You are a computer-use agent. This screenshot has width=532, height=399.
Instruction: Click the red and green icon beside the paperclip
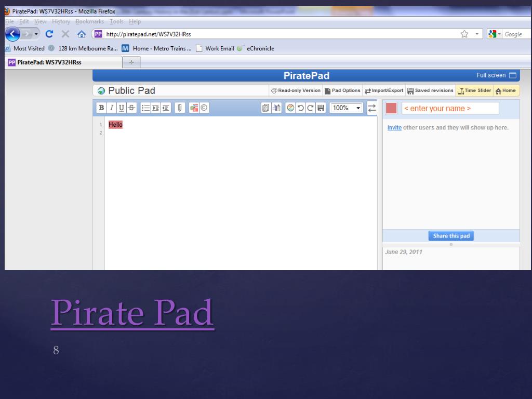pyautogui.click(x=194, y=108)
